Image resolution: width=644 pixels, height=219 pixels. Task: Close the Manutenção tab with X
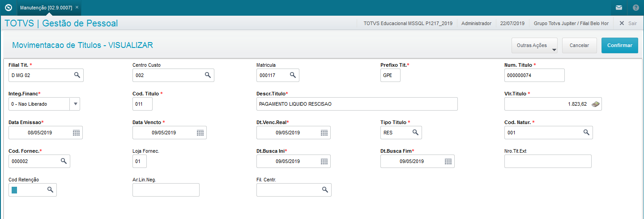pyautogui.click(x=77, y=8)
